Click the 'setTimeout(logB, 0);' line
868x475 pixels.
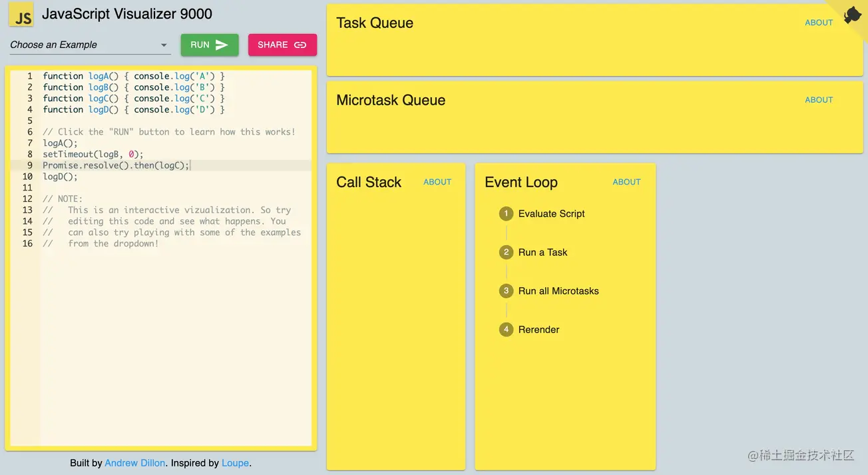coord(93,155)
